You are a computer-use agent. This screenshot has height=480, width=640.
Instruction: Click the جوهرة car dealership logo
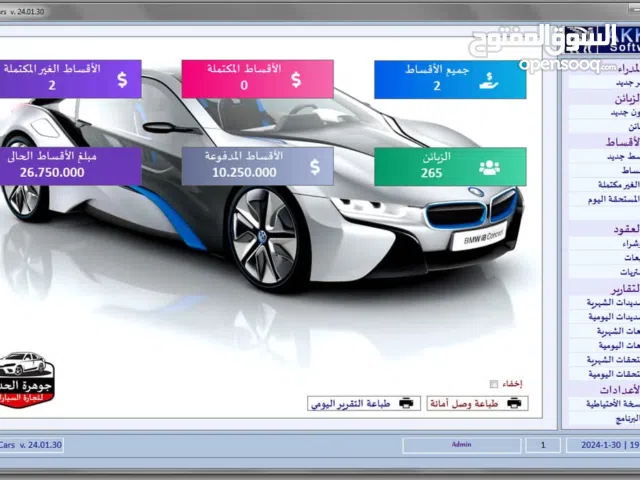point(26,379)
